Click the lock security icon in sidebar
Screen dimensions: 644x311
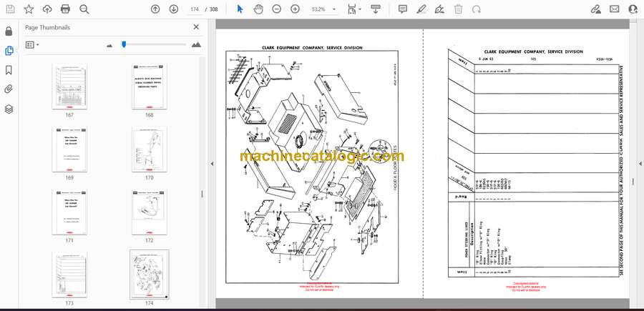(9, 31)
